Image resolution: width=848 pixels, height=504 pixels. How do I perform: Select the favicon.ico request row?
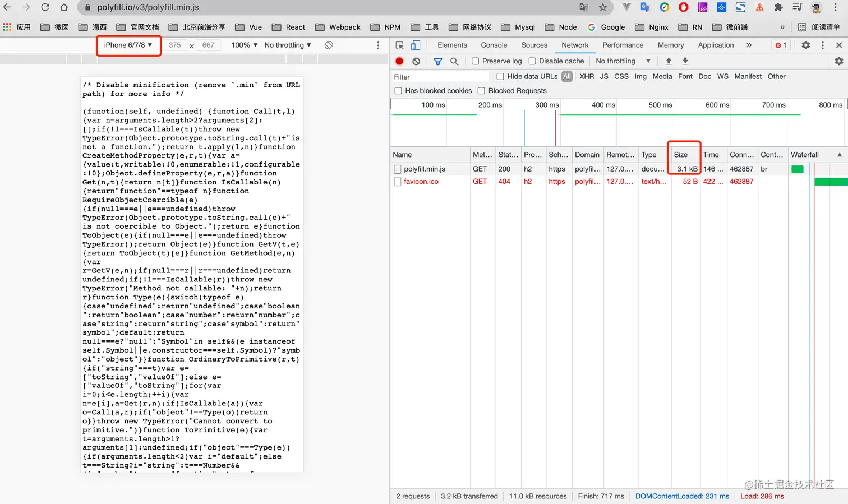coord(619,182)
